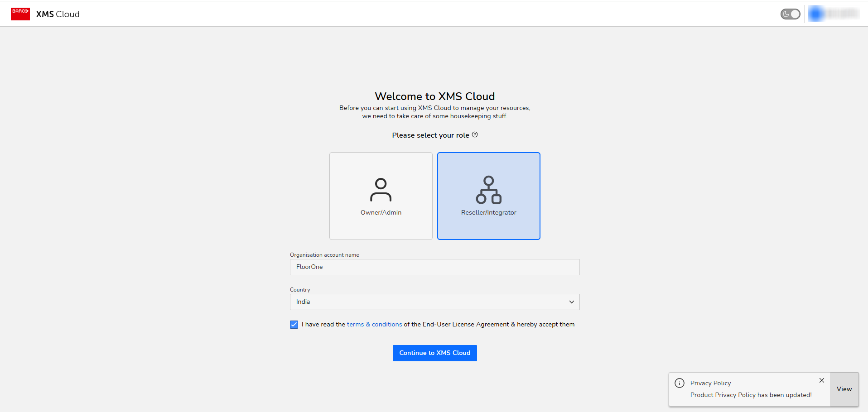Click Continue to XMS Cloud button
The image size is (868, 412).
[435, 353]
